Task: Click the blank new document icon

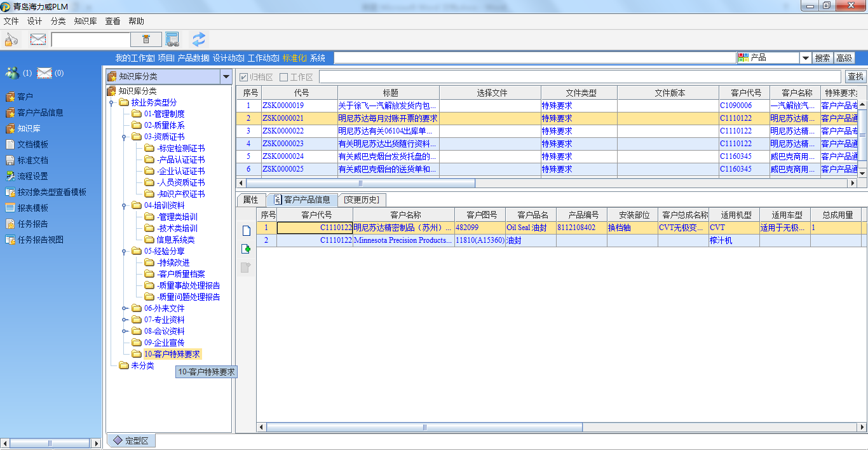Action: (246, 231)
